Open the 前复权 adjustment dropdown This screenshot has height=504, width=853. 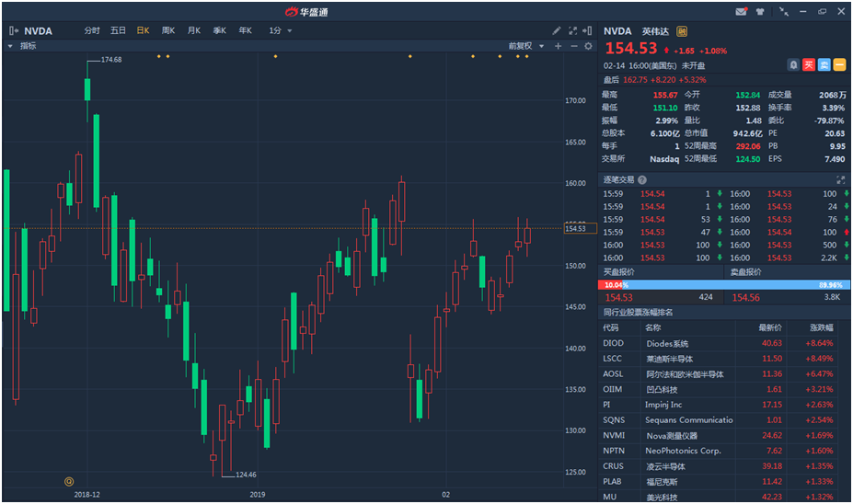[x=526, y=46]
